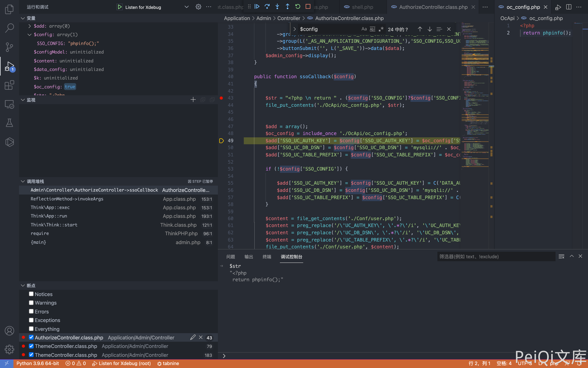Find in selection toggle

tap(439, 29)
